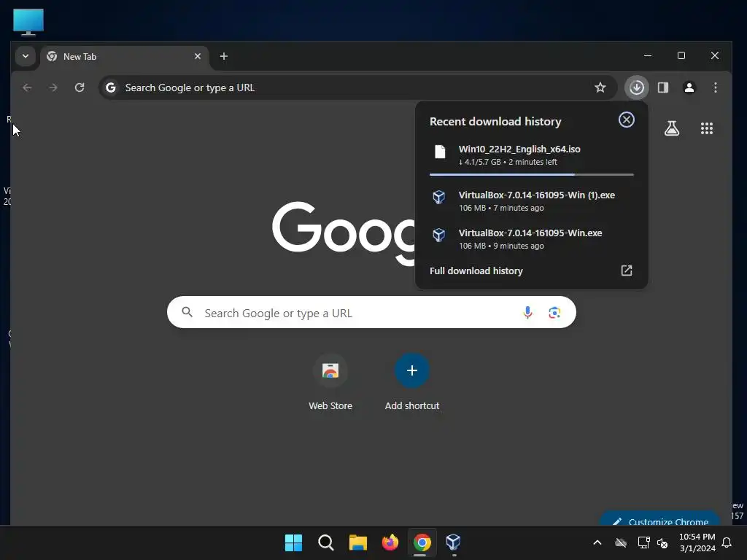Open VirtualBox-7.0.14-161095-Win (1).exe entry
Viewport: 747px width, 560px height.
(x=531, y=201)
